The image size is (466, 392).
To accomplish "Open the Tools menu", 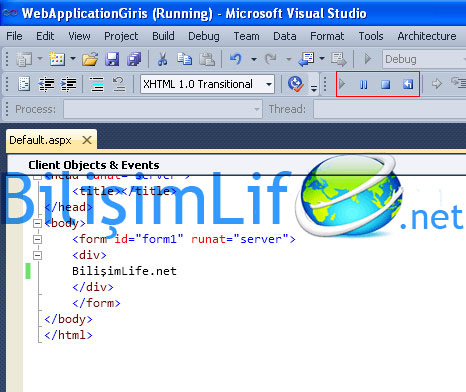I will tap(371, 36).
